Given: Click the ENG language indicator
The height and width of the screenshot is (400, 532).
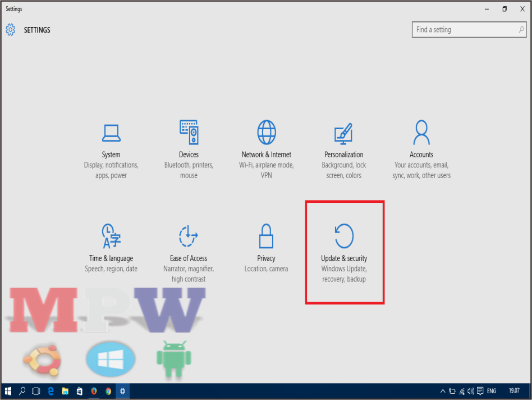Looking at the screenshot, I should pyautogui.click(x=492, y=391).
